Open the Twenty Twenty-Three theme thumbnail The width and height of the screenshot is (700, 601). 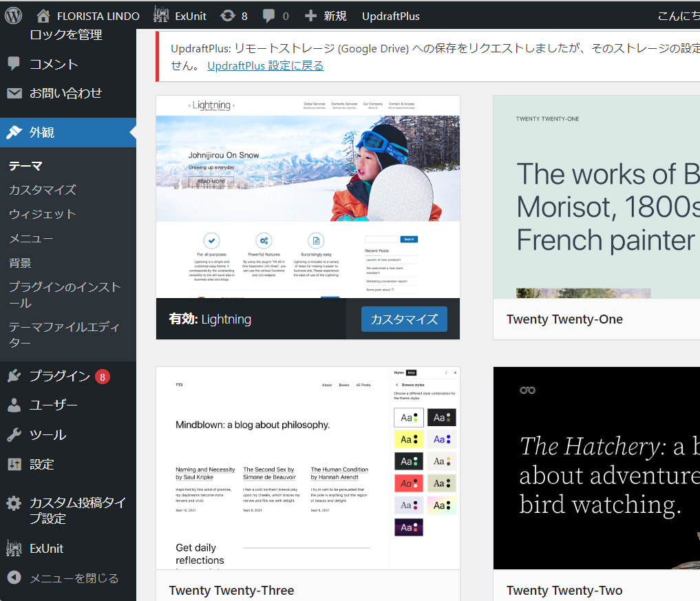pyautogui.click(x=308, y=468)
